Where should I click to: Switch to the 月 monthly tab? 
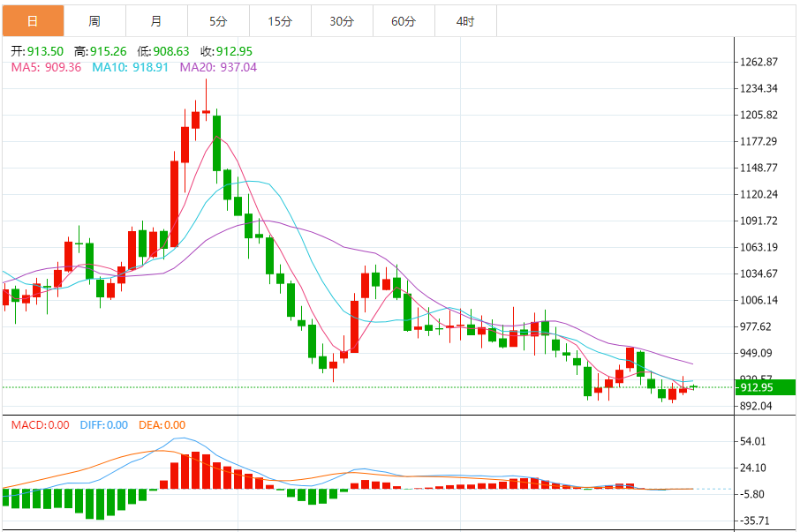click(156, 21)
